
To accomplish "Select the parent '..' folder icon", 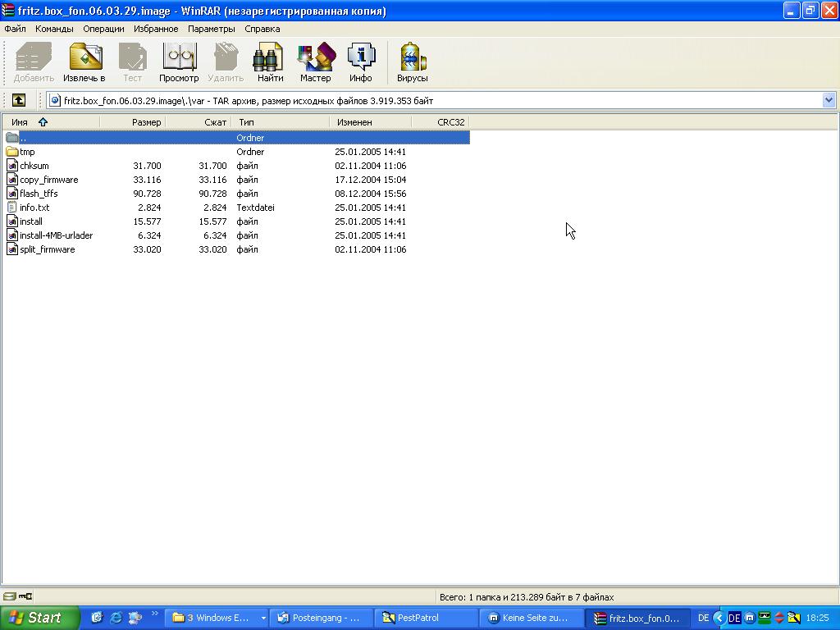I will tap(12, 138).
